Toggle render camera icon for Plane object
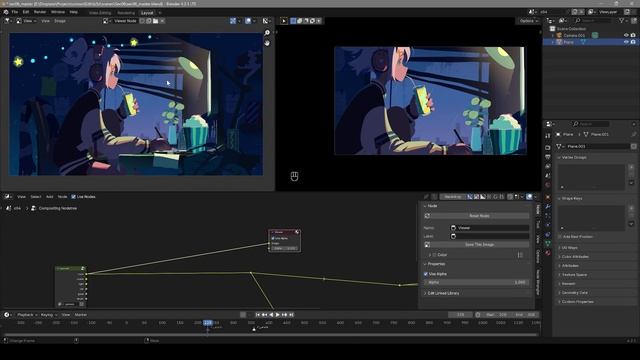Screen dimensions: 640x360 tap(633, 42)
